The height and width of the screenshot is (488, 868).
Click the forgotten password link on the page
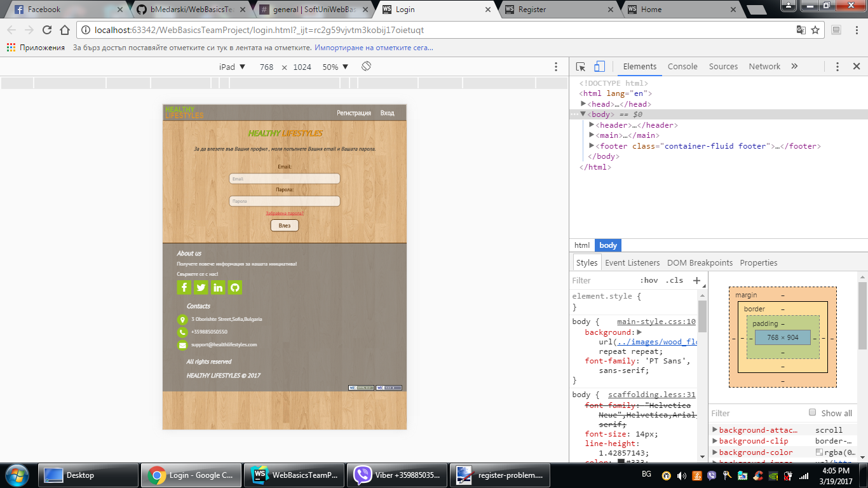(x=285, y=213)
